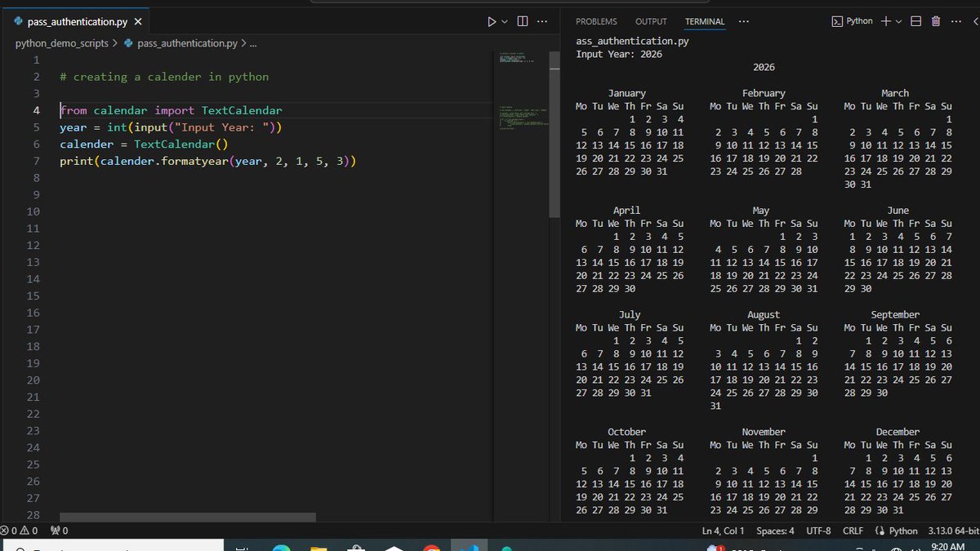Click 'Input Year: 2026' in terminal
Image resolution: width=980 pixels, height=551 pixels.
[619, 54]
